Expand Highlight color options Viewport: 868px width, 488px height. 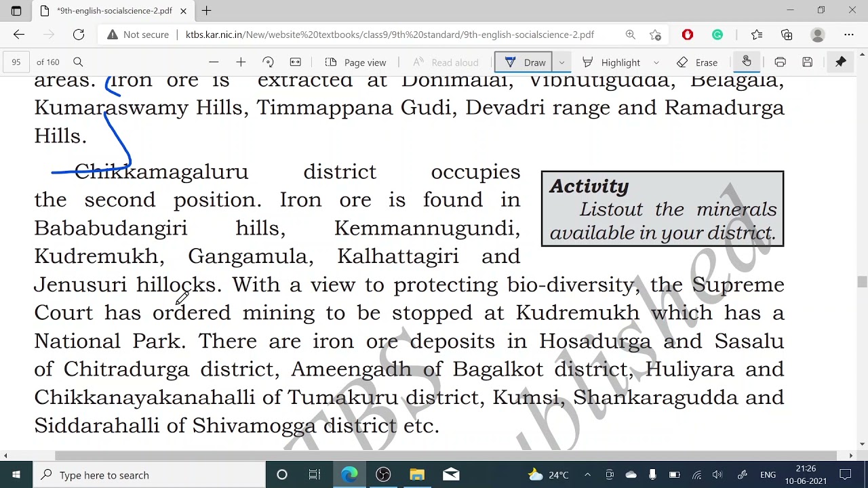tap(656, 62)
